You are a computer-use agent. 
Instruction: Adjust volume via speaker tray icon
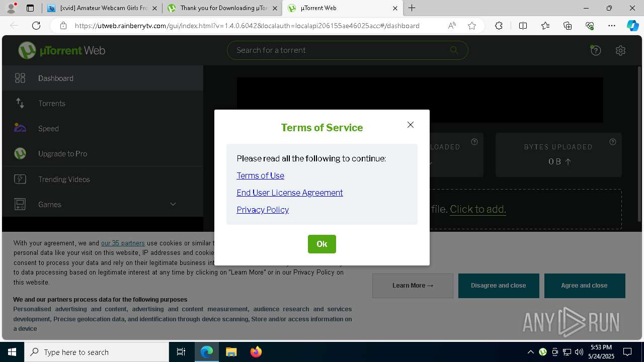pos(579,352)
